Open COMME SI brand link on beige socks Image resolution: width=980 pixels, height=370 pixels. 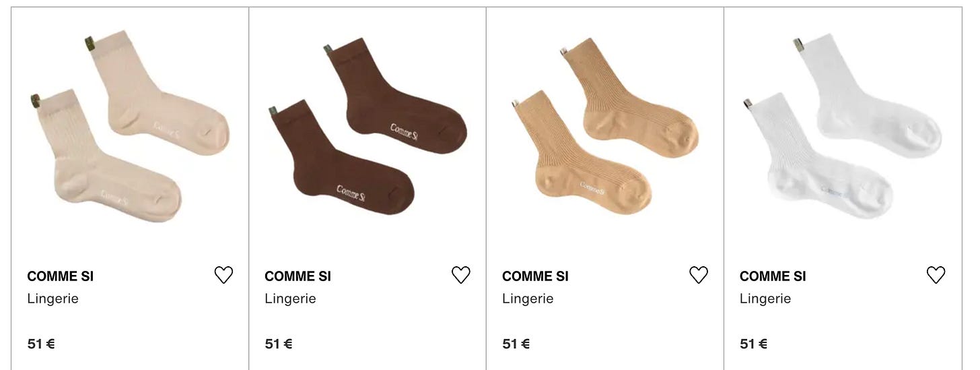[61, 276]
